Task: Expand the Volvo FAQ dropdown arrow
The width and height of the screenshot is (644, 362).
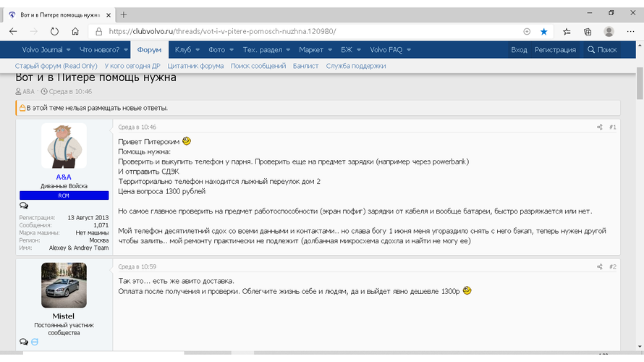Action: (409, 50)
